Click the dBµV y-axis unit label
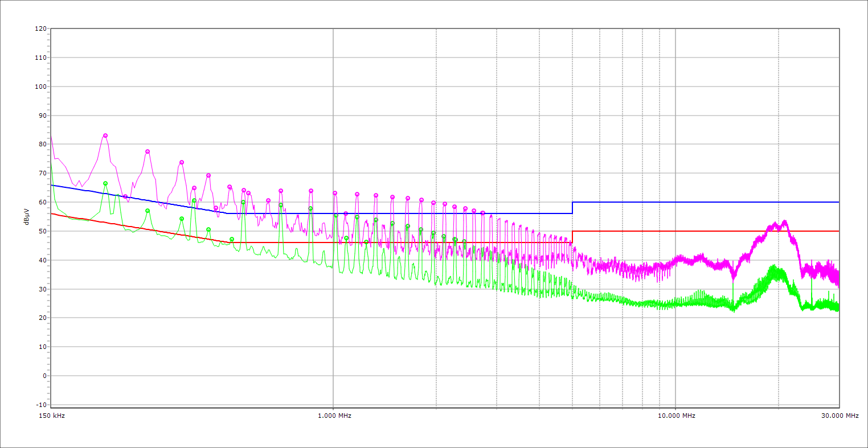Image resolution: width=868 pixels, height=448 pixels. [27, 216]
